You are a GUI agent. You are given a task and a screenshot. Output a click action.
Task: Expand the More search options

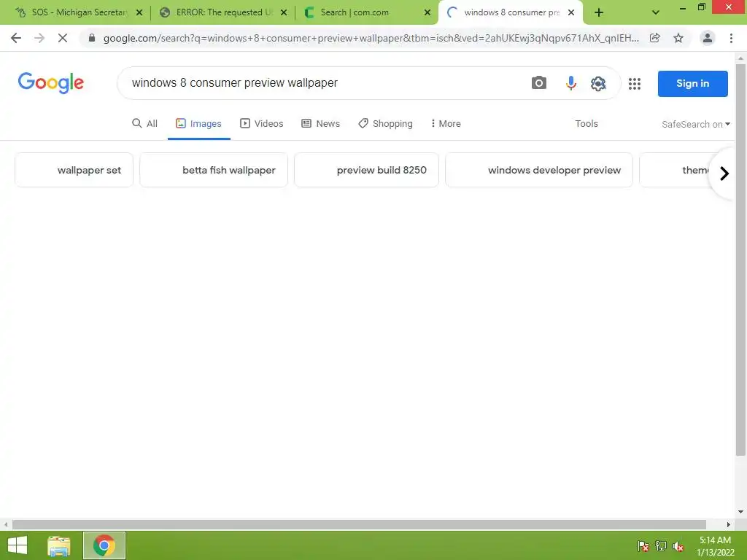tap(446, 124)
